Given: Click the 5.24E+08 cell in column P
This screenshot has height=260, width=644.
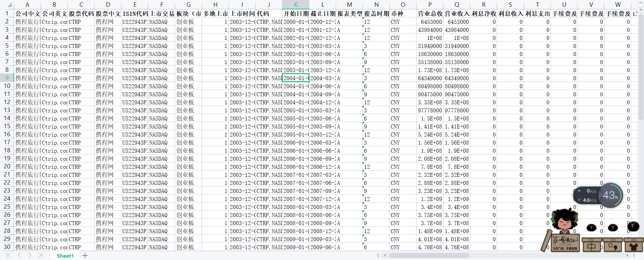Looking at the screenshot, I should tap(430, 134).
